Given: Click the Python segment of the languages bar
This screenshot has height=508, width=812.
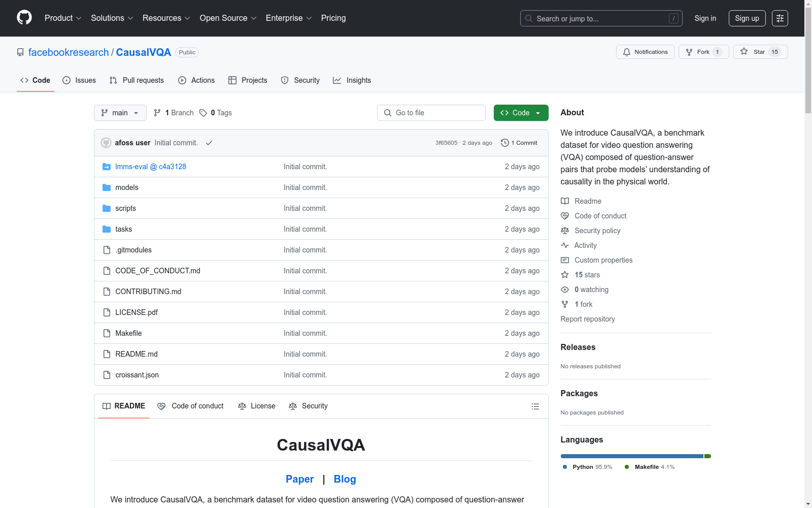Looking at the screenshot, I should pos(632,456).
